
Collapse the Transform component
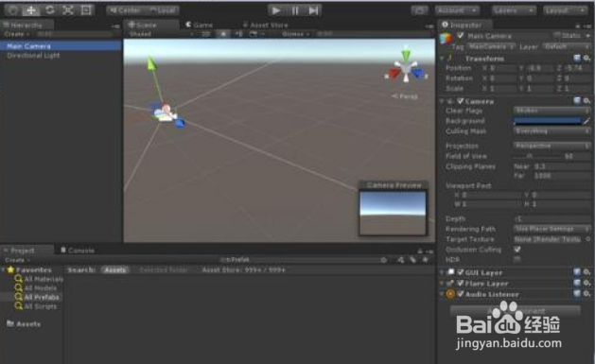click(x=443, y=59)
